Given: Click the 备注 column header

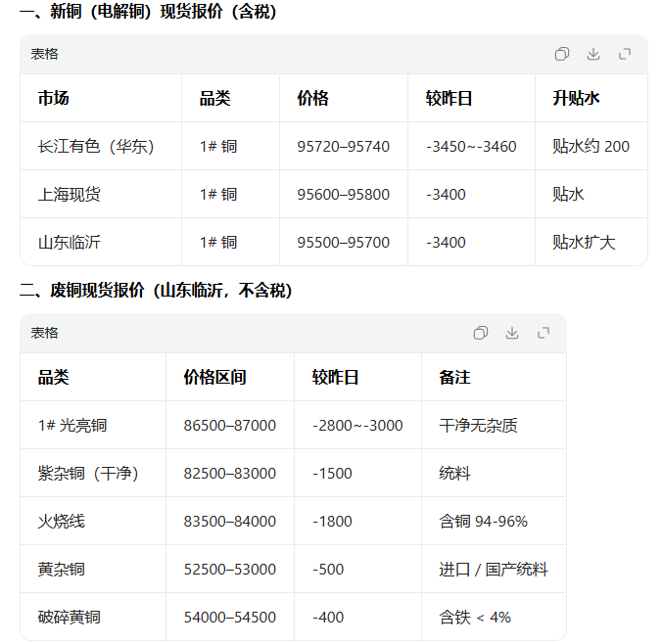Looking at the screenshot, I should [455, 378].
